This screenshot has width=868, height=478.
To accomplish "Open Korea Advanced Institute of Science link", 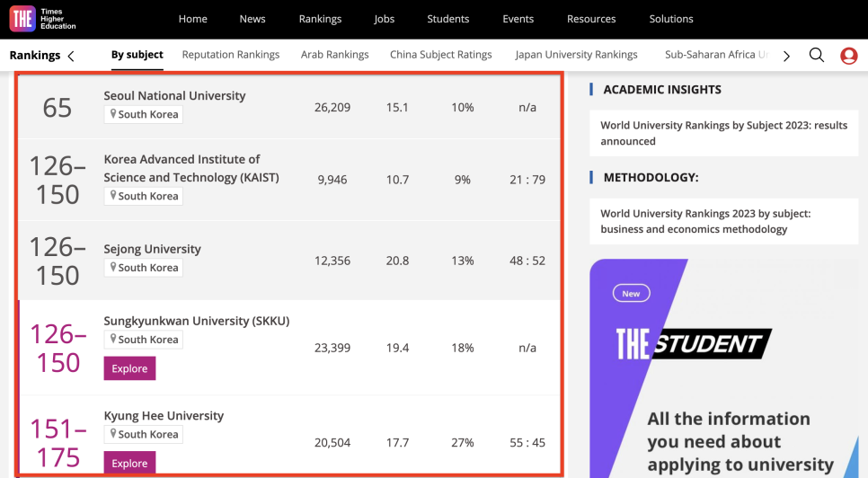I will click(x=191, y=168).
